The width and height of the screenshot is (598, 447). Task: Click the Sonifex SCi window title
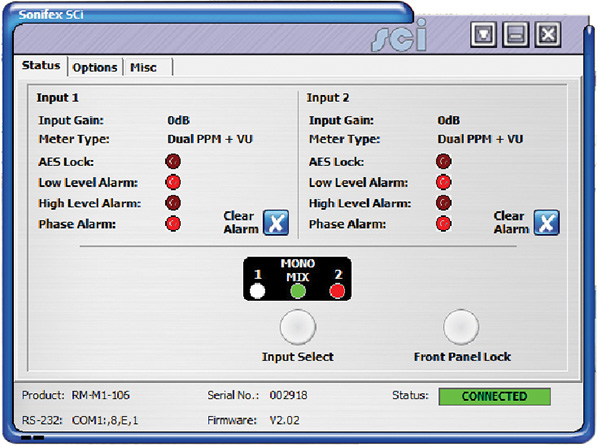click(x=51, y=14)
